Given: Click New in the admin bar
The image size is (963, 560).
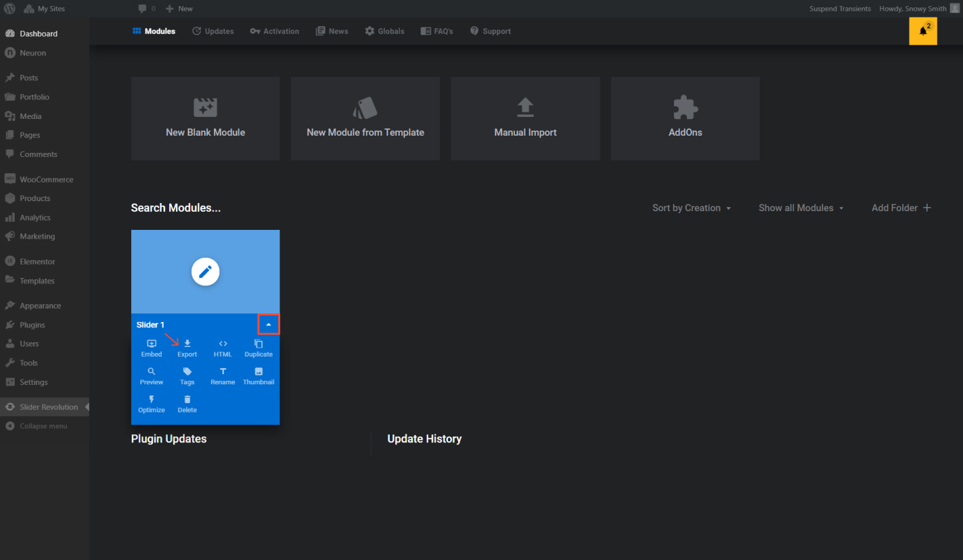Looking at the screenshot, I should point(179,9).
